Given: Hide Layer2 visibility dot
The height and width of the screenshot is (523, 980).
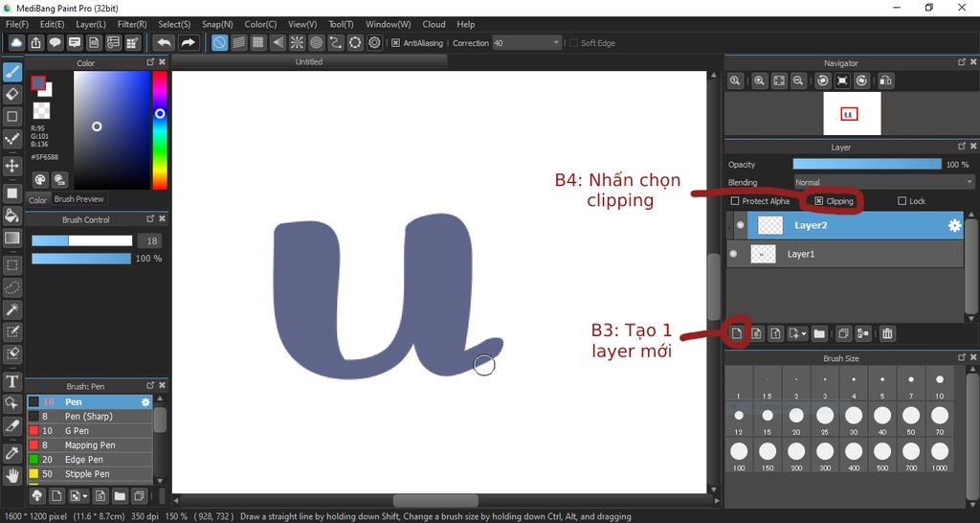Looking at the screenshot, I should tap(741, 225).
